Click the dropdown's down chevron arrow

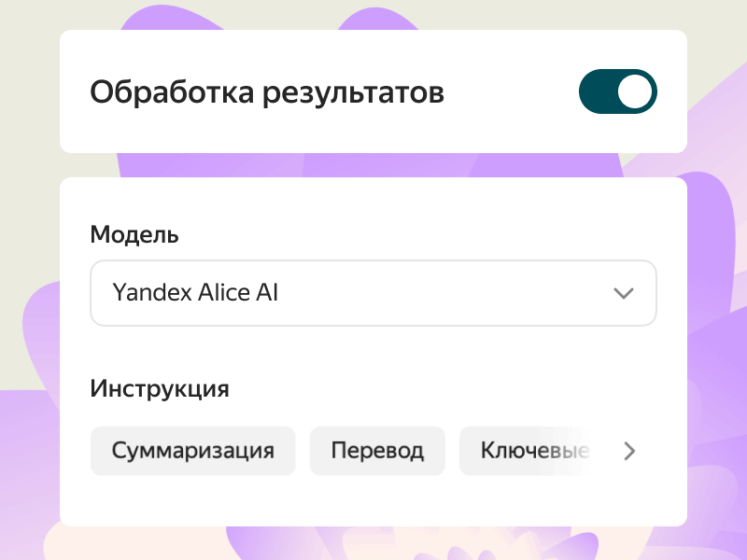624,293
